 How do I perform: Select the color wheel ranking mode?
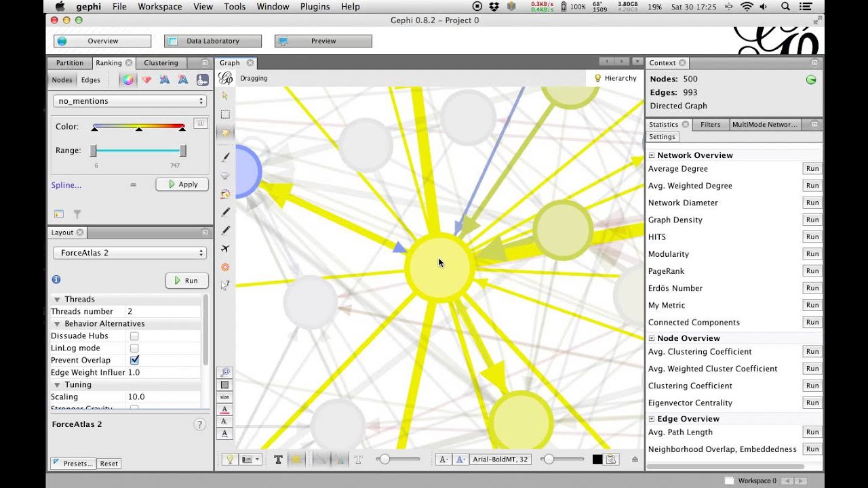click(x=127, y=80)
